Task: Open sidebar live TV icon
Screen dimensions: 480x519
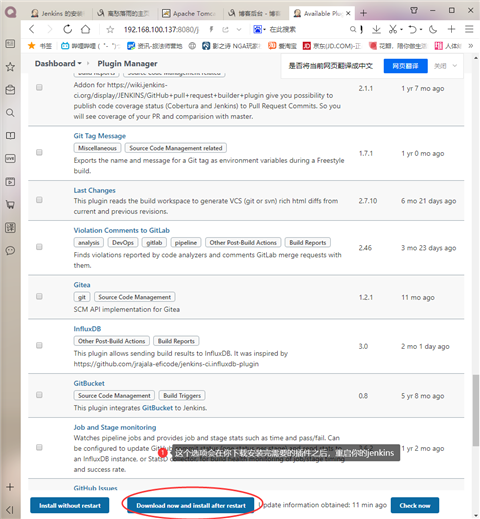Action: coord(10,159)
